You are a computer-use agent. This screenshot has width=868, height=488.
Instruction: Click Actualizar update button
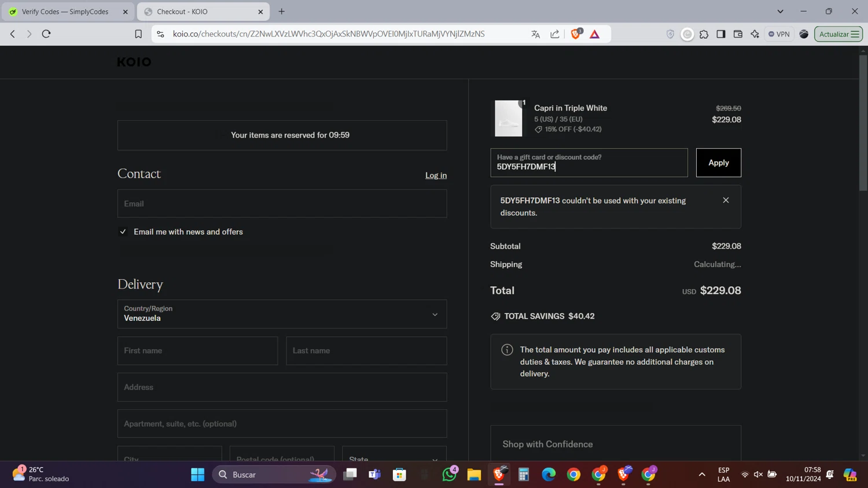pyautogui.click(x=838, y=34)
